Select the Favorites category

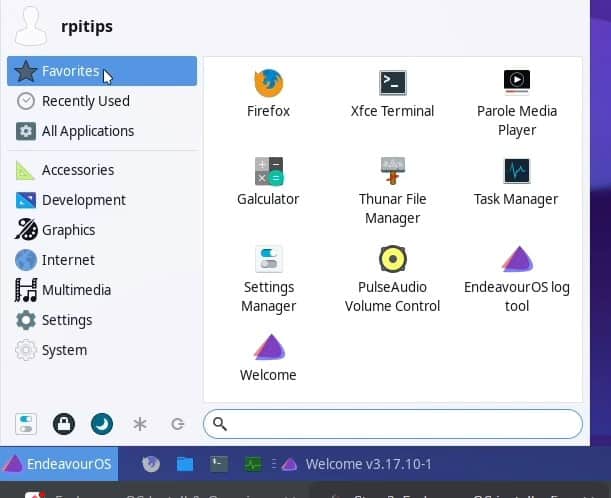102,71
